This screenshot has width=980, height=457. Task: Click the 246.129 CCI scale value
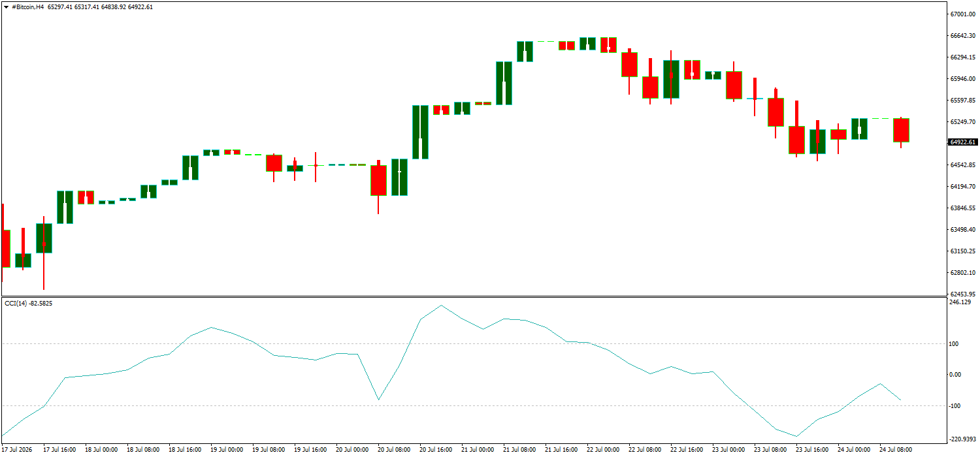pyautogui.click(x=960, y=302)
